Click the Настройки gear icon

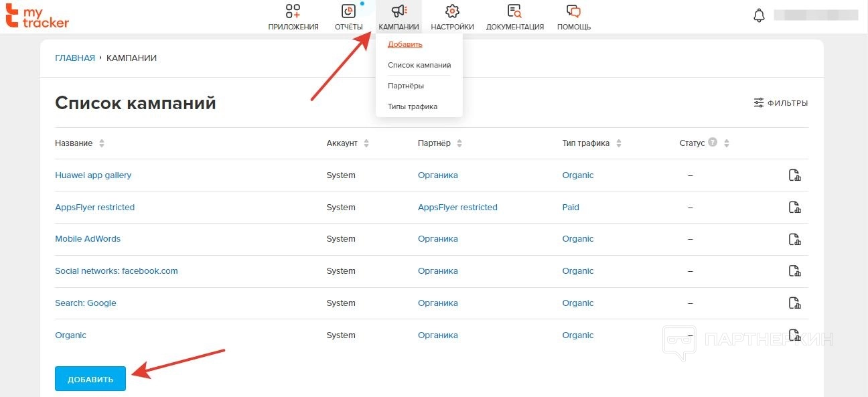(x=452, y=11)
